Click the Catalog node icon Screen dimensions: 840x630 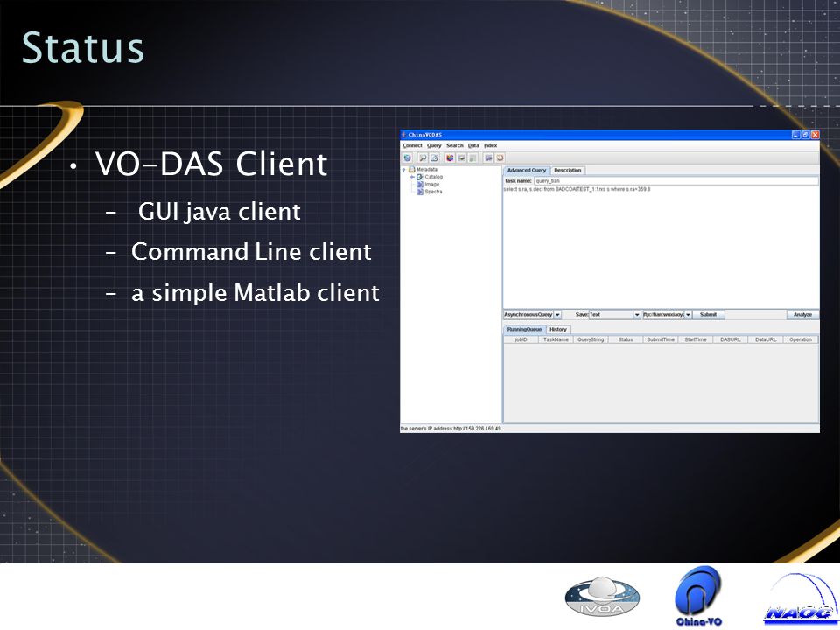pos(420,177)
